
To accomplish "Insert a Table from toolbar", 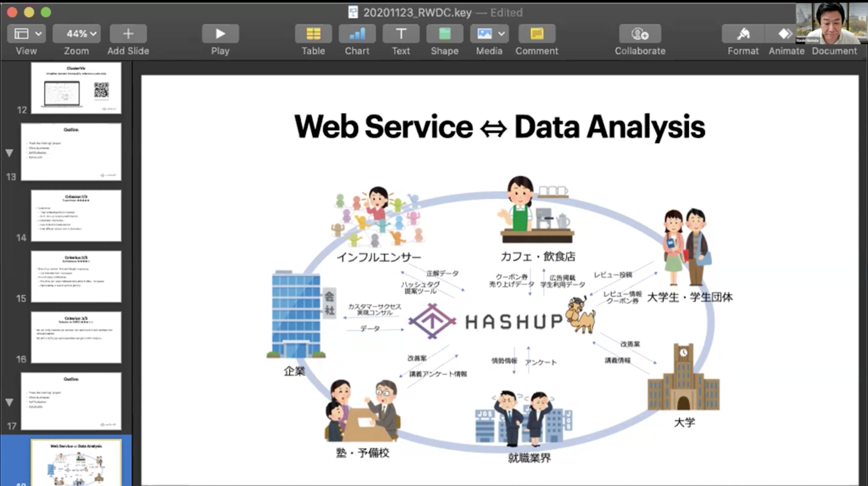I will 313,34.
